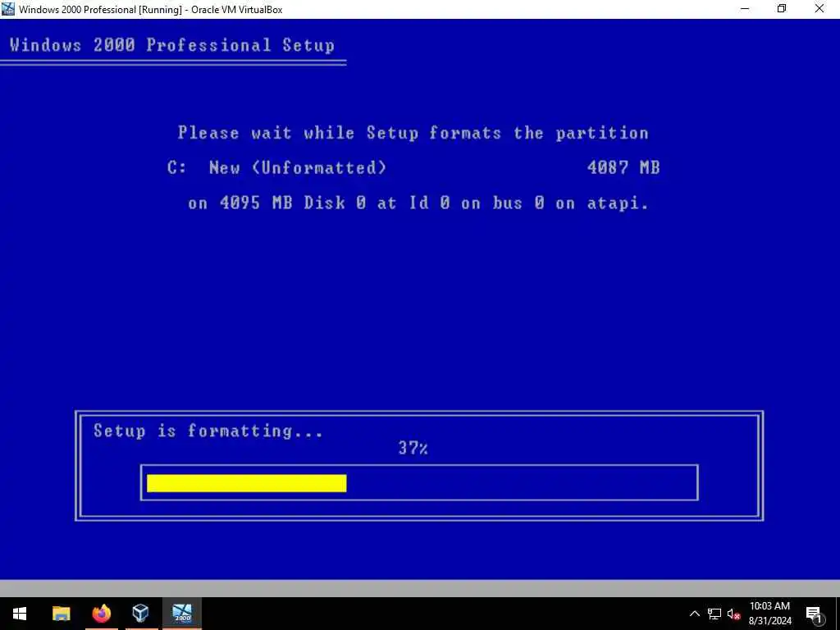Launch Firefox from the taskbar
The height and width of the screenshot is (630, 840).
click(101, 614)
